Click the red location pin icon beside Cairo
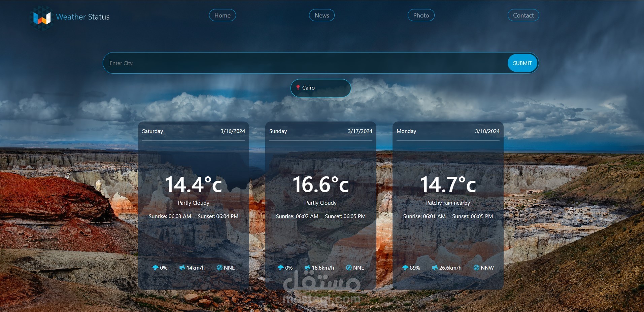 298,88
